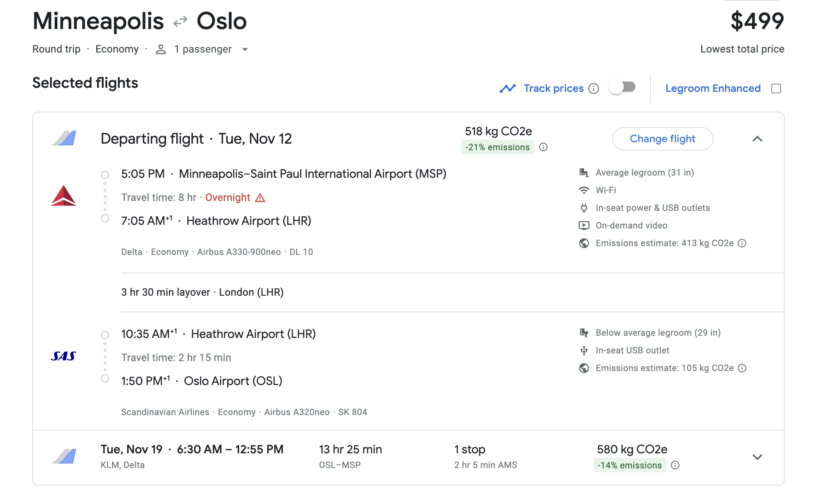Click the Wi-Fi amenity icon
The image size is (814, 504).
pyautogui.click(x=584, y=190)
